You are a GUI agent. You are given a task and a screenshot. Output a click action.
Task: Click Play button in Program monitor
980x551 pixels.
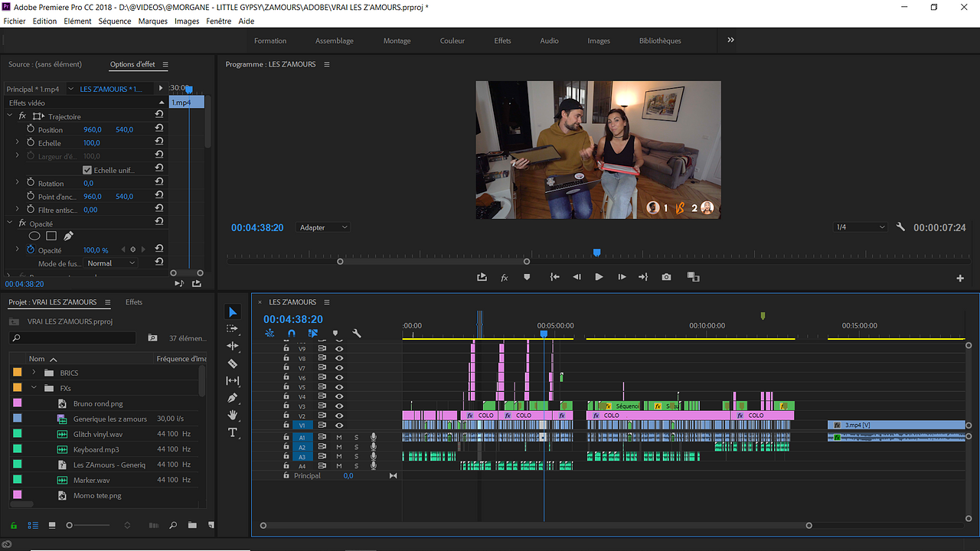tap(599, 277)
